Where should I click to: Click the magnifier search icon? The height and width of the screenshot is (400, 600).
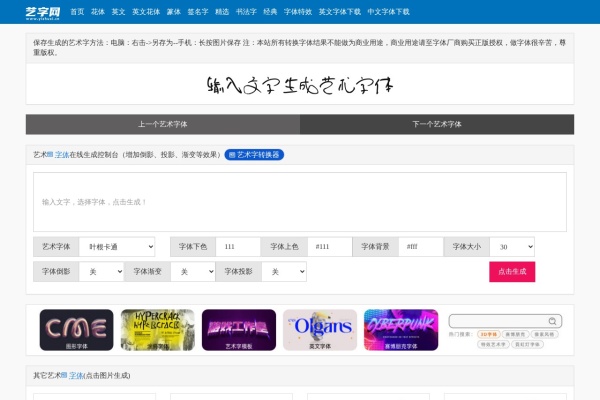point(552,321)
